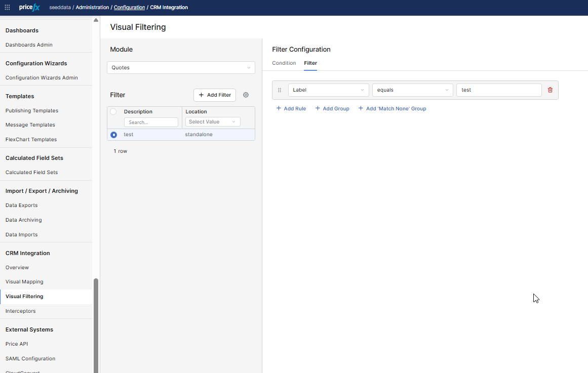The height and width of the screenshot is (373, 588).
Task: Toggle the header row radio selector
Action: pyautogui.click(x=113, y=112)
